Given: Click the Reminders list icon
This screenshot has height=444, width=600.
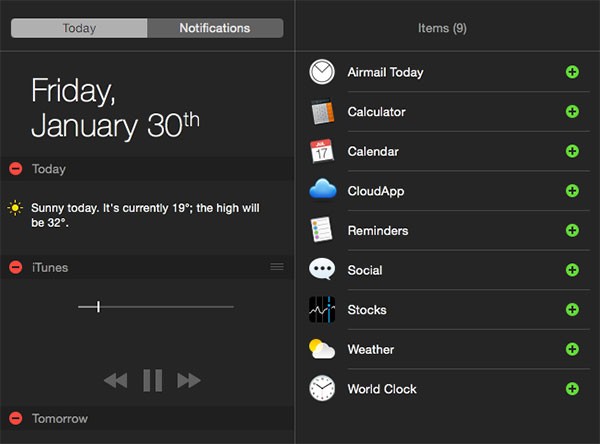Looking at the screenshot, I should [x=321, y=230].
